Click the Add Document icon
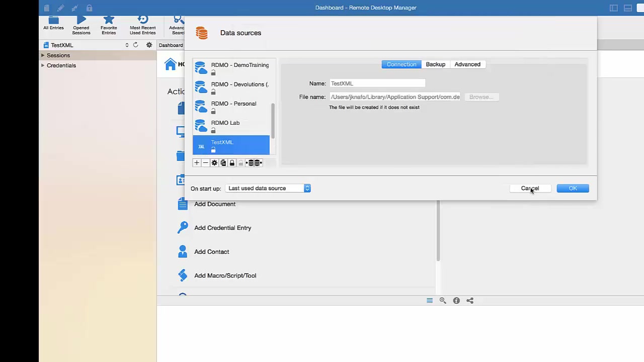 point(183,204)
